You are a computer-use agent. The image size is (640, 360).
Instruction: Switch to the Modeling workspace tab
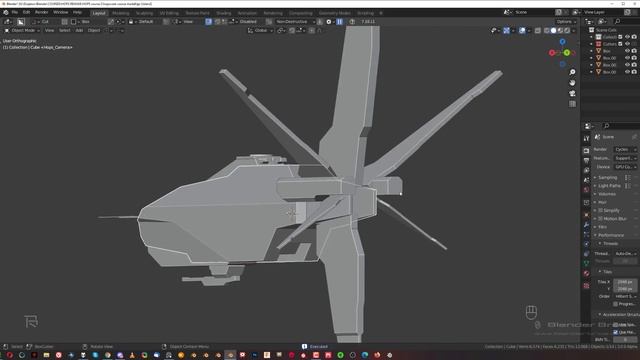point(120,13)
